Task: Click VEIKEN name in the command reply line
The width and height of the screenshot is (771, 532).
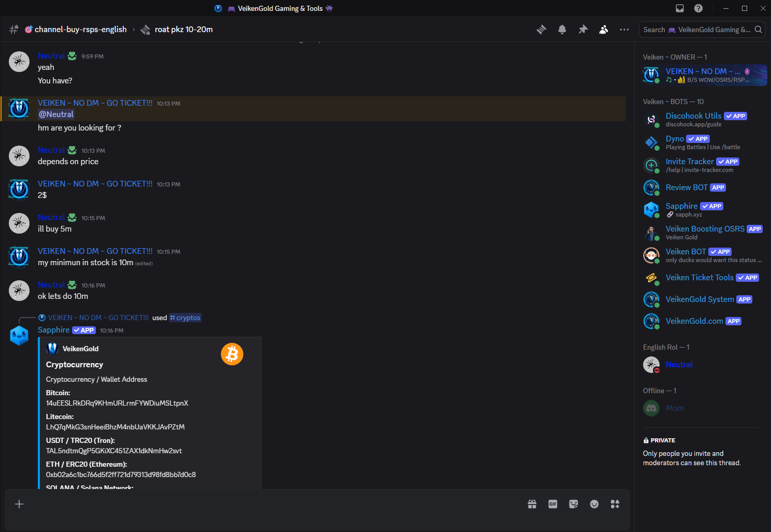Action: tap(98, 318)
